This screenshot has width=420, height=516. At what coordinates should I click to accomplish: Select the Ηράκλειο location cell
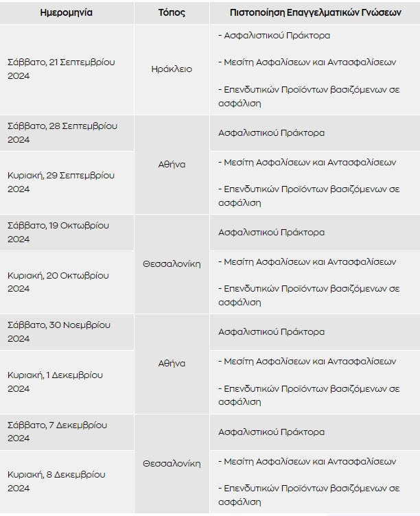[172, 69]
